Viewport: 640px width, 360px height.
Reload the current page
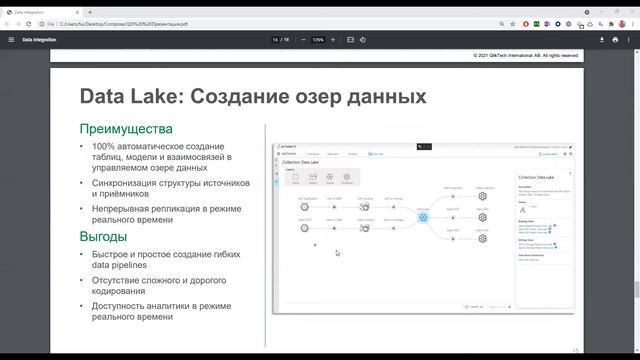click(29, 24)
